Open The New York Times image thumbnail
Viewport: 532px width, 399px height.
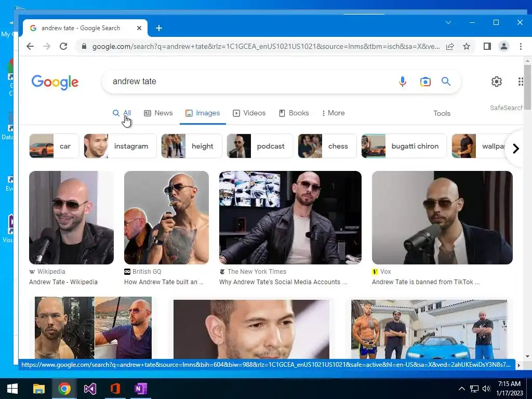click(290, 218)
